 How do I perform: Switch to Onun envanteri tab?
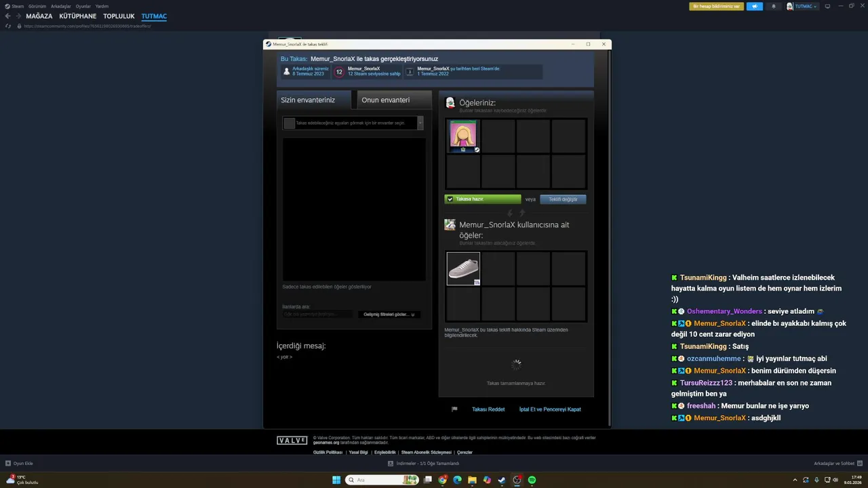coord(394,100)
